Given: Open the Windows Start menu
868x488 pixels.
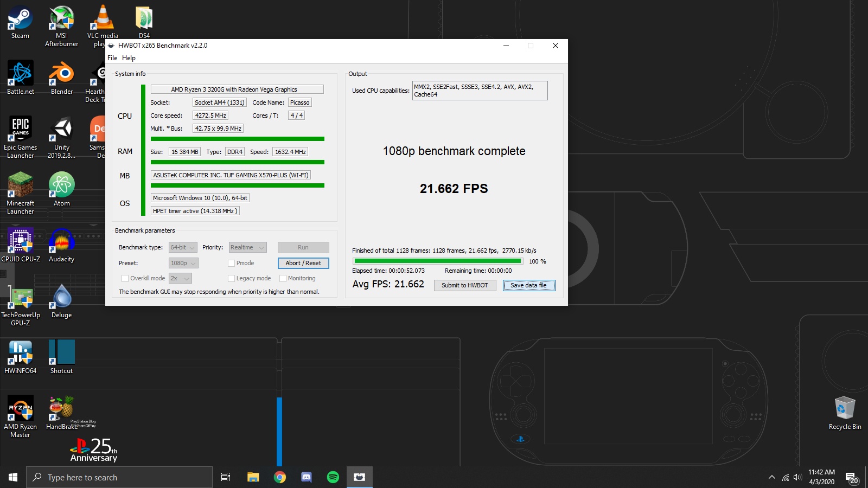Looking at the screenshot, I should click(x=13, y=477).
